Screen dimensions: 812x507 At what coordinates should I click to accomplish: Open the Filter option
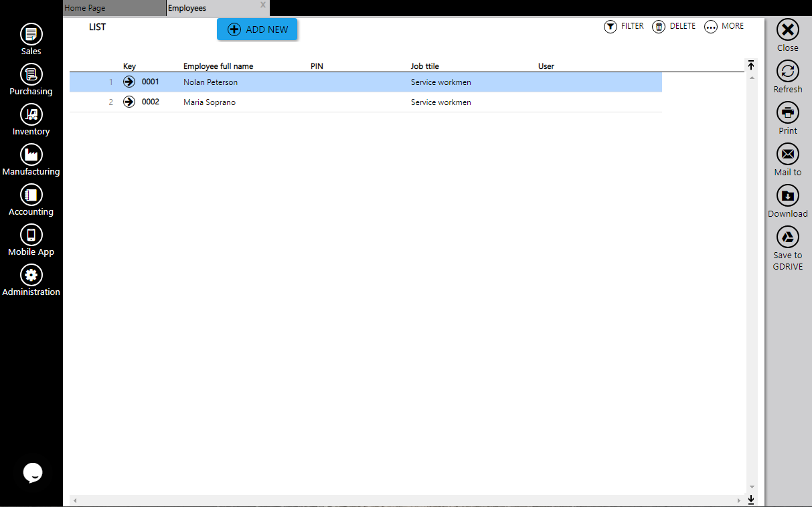624,27
